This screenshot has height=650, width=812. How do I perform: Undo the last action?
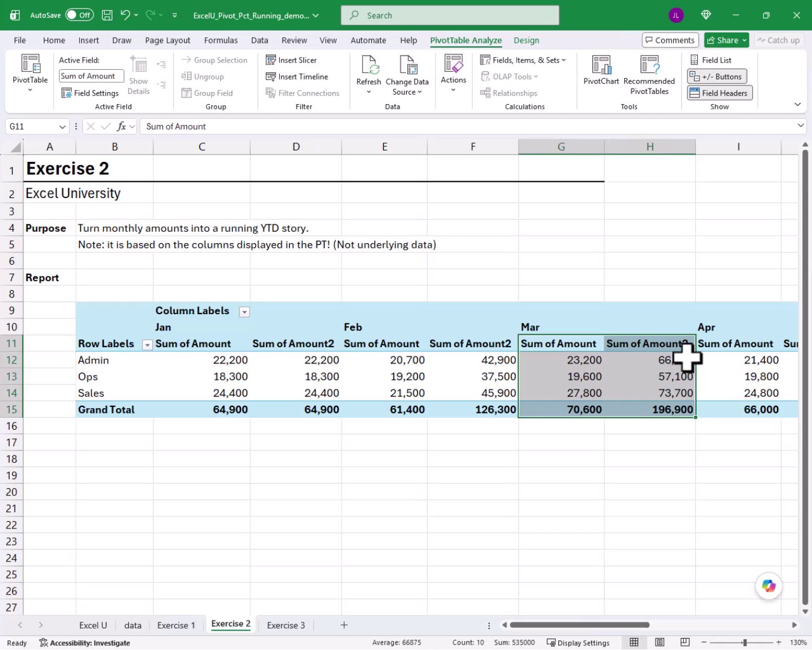click(x=125, y=15)
